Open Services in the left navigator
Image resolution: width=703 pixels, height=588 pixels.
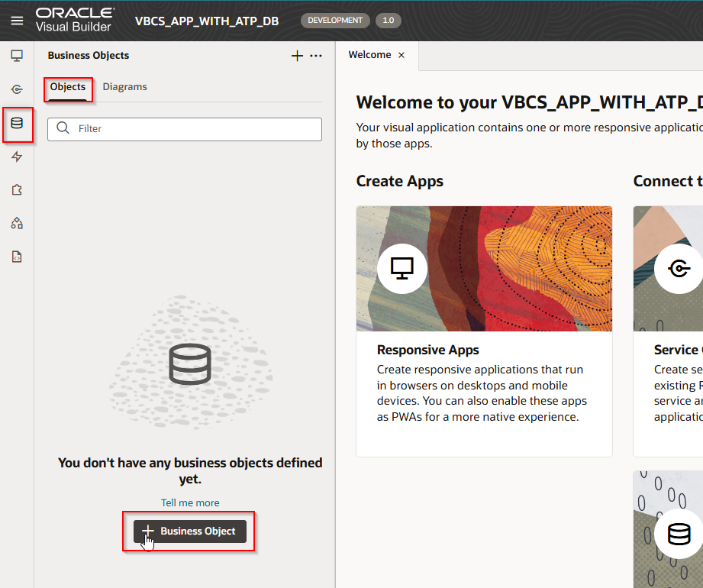click(x=17, y=89)
